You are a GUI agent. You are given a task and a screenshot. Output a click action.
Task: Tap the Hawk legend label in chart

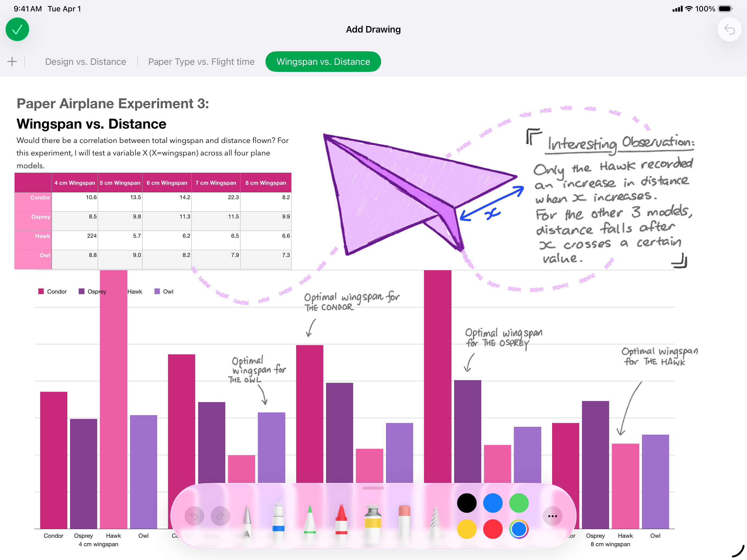pos(135,291)
